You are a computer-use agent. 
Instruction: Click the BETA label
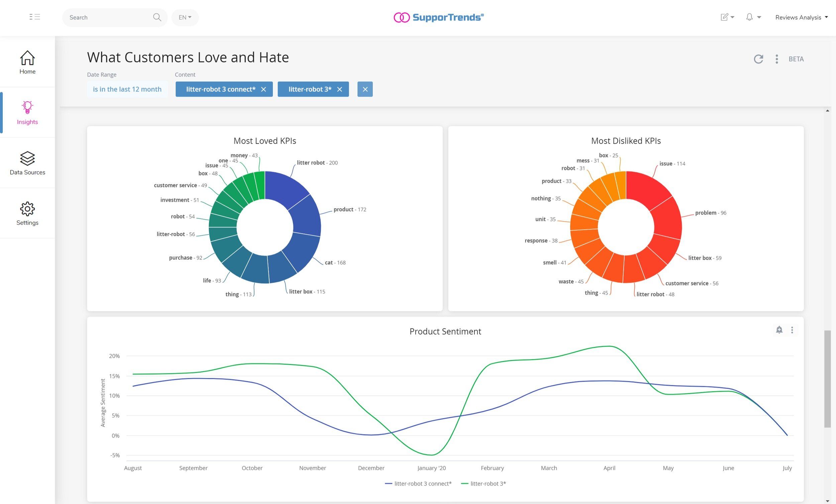pyautogui.click(x=796, y=59)
